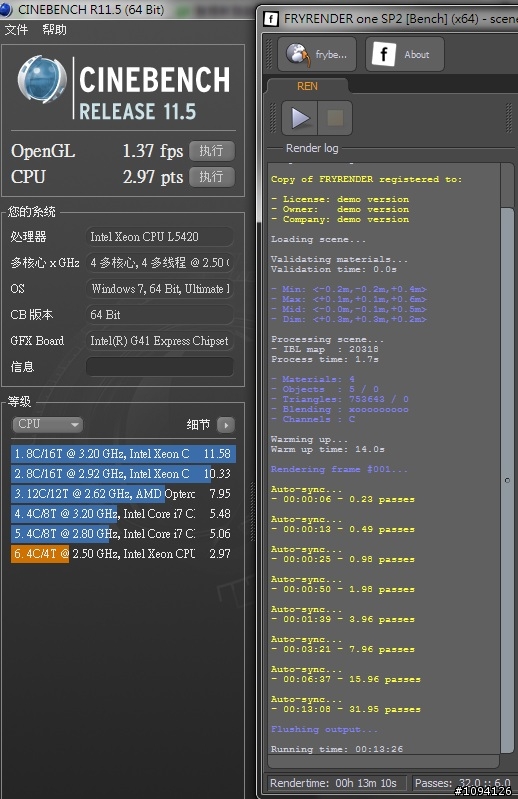
Task: Click the Cinebench title bar app icon
Action: (6, 9)
